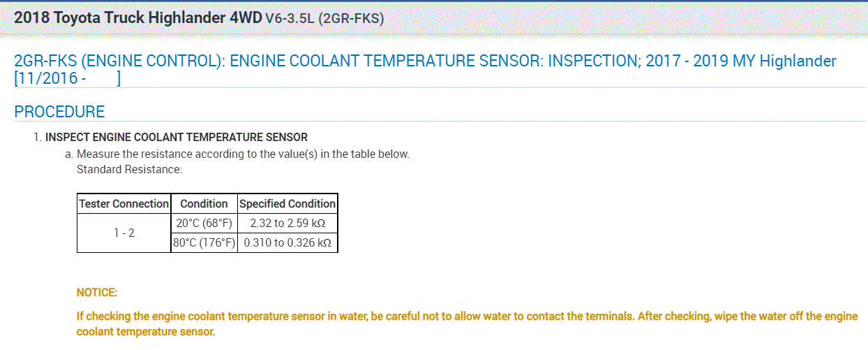This screenshot has height=350, width=868.
Task: Click the 1 - 2 tester connection cell
Action: (x=124, y=233)
